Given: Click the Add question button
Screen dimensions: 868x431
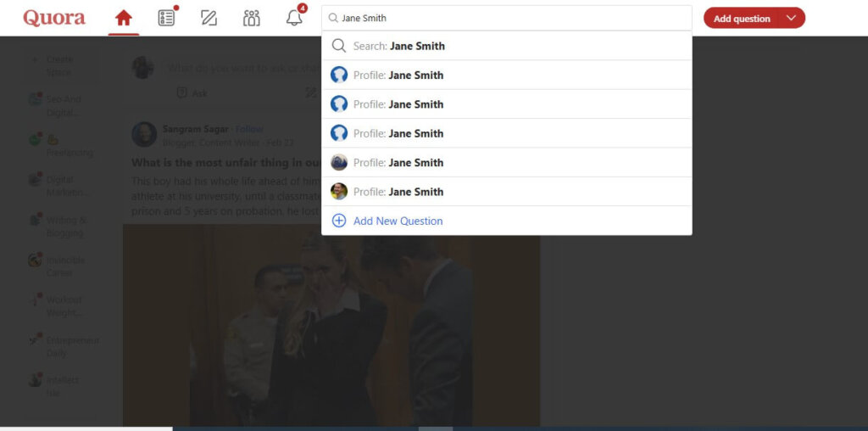Looking at the screenshot, I should pyautogui.click(x=742, y=19).
